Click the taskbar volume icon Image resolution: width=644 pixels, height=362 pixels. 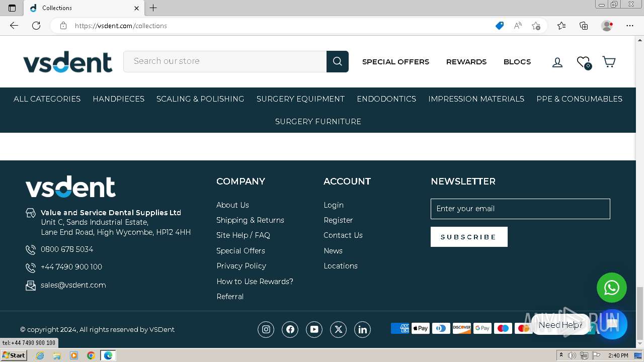click(x=572, y=355)
